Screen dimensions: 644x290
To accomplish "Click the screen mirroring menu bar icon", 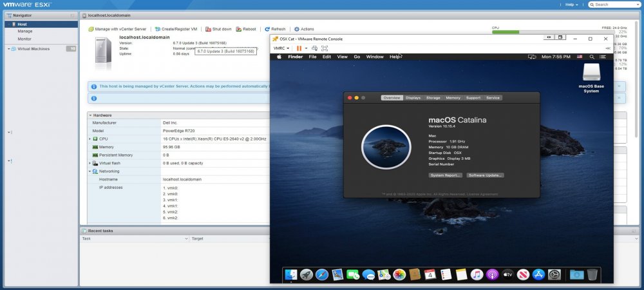I will pyautogui.click(x=533, y=57).
